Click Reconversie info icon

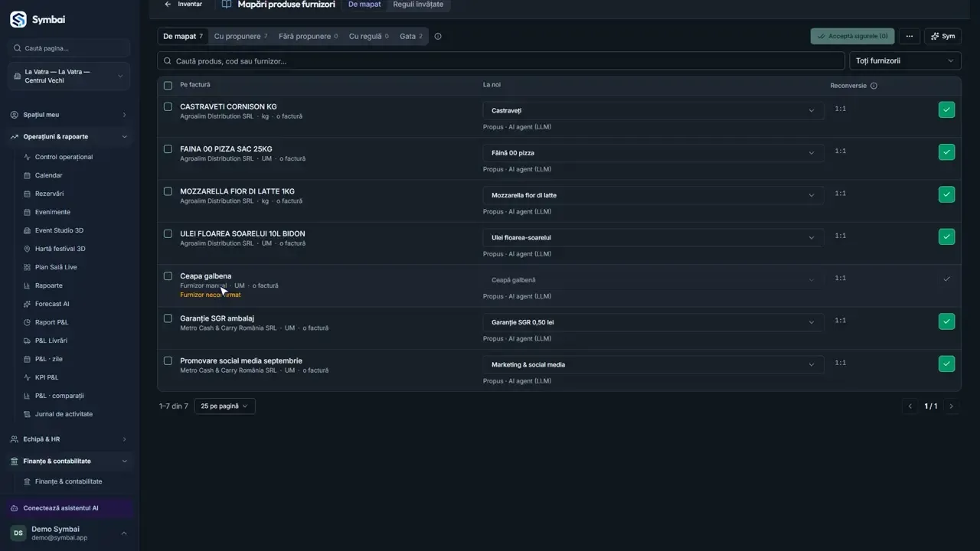874,86
